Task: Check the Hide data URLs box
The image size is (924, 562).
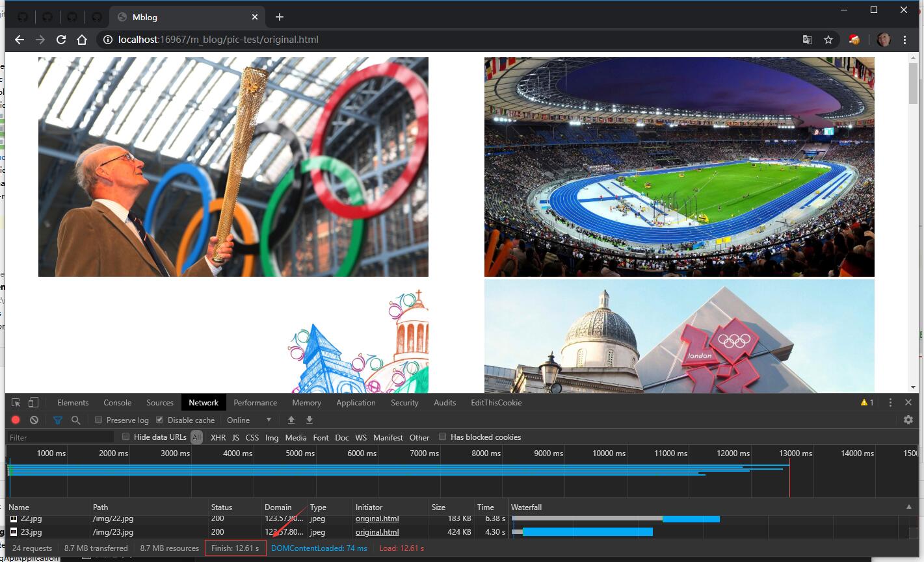Action: (x=126, y=437)
